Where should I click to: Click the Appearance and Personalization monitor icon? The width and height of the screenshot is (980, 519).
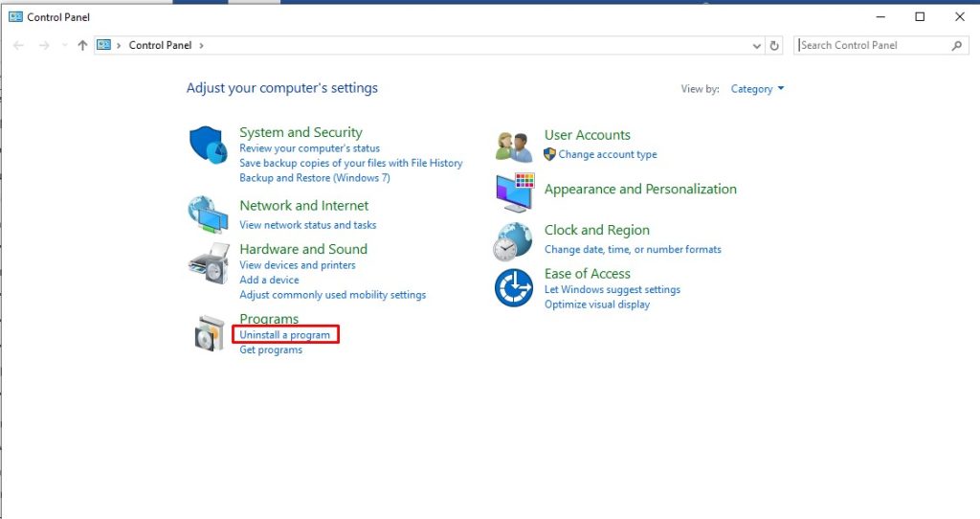pos(515,192)
